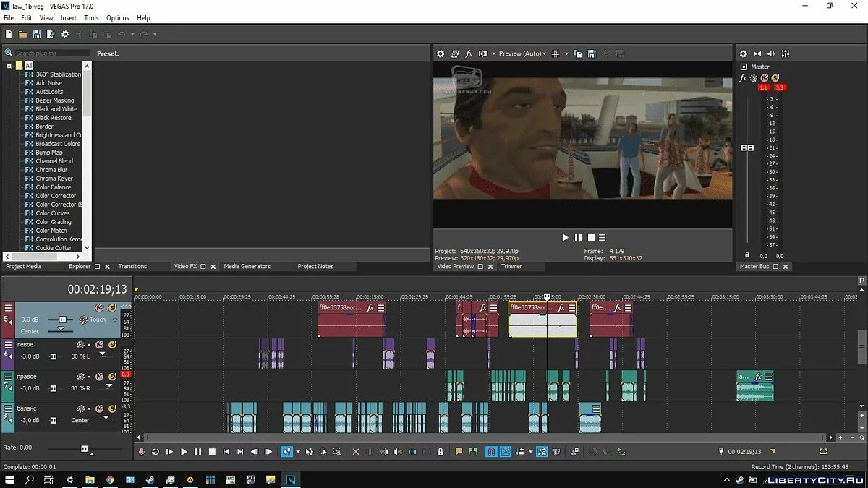868x488 pixels.
Task: Save snapshot to file in preview toolbar
Action: pyautogui.click(x=592, y=53)
